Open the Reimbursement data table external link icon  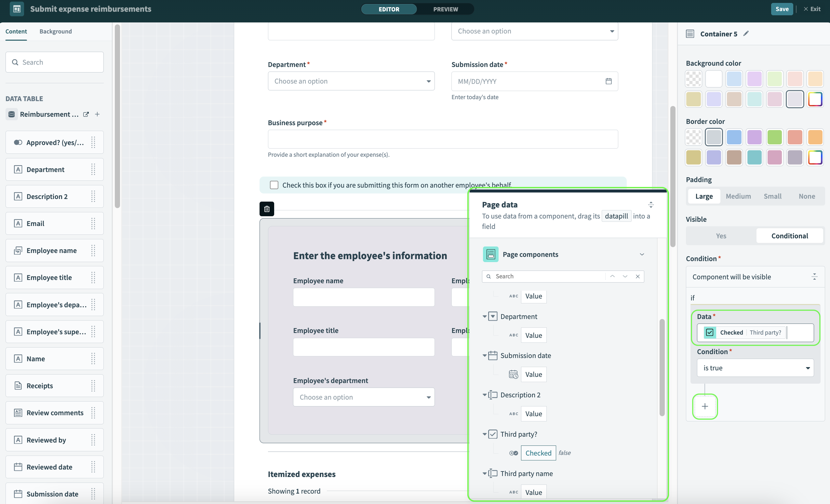point(86,114)
